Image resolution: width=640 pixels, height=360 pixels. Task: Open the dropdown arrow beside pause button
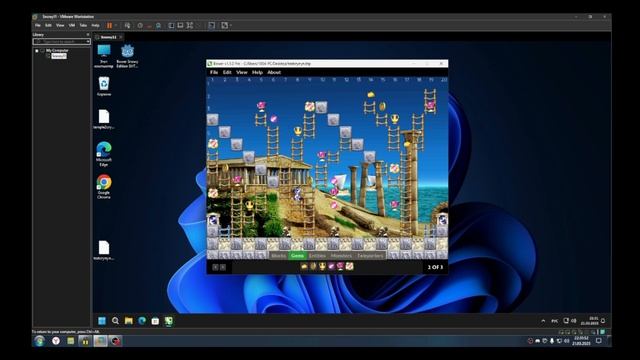(116, 25)
